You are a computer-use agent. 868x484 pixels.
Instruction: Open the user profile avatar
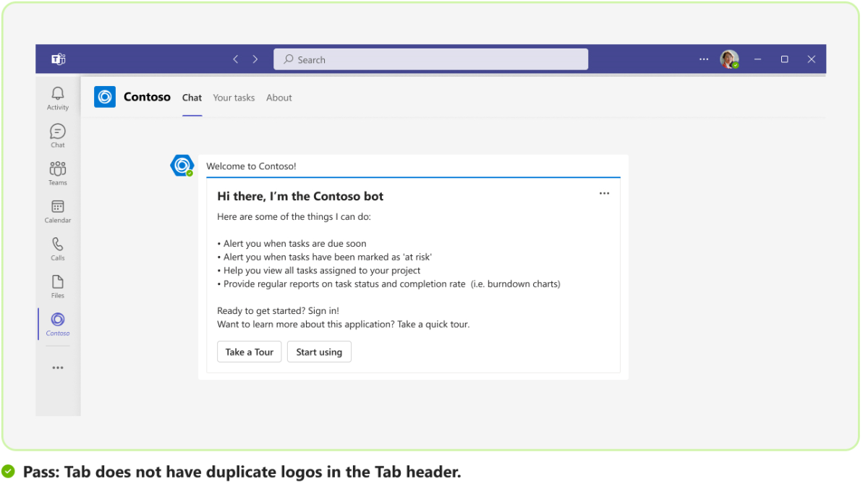pyautogui.click(x=729, y=59)
